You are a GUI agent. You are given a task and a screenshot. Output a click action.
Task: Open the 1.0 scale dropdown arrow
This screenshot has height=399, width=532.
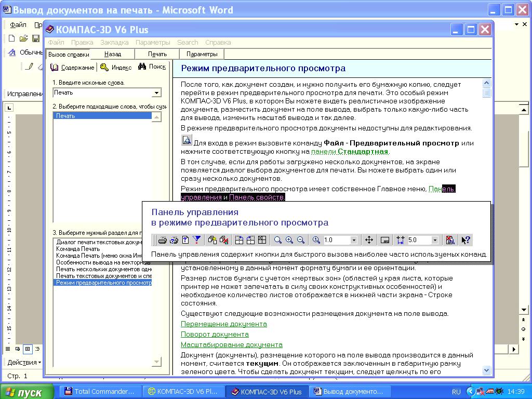(x=353, y=240)
